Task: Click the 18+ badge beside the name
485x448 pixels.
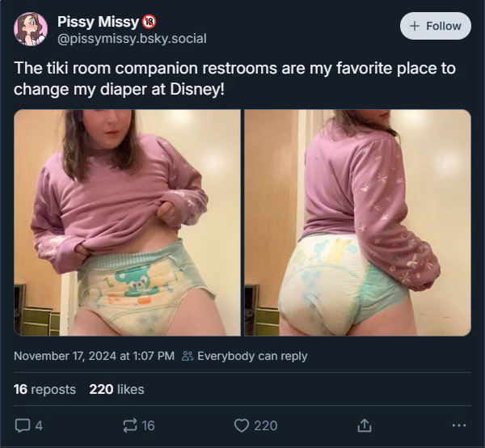Action: [149, 22]
